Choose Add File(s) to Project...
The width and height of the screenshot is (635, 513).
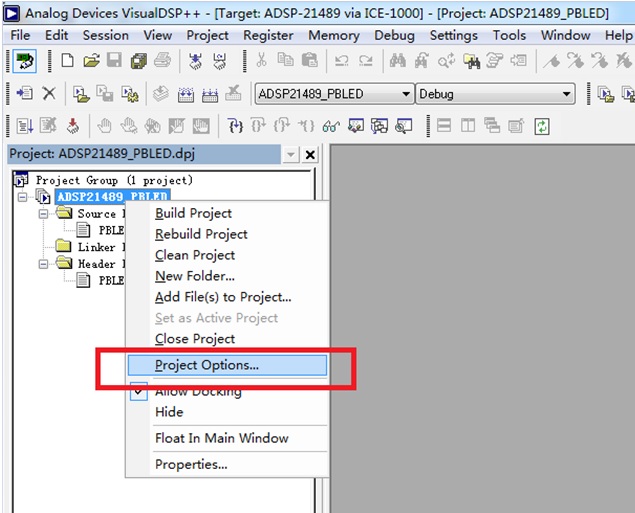[227, 297]
